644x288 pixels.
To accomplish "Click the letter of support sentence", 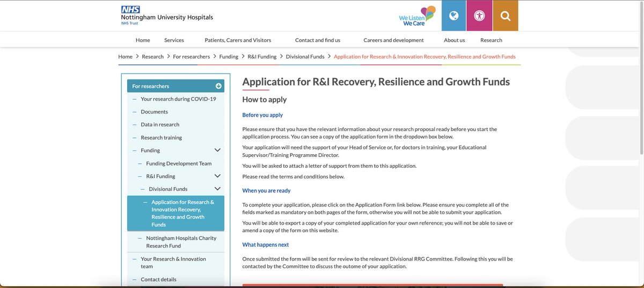I will [330, 165].
